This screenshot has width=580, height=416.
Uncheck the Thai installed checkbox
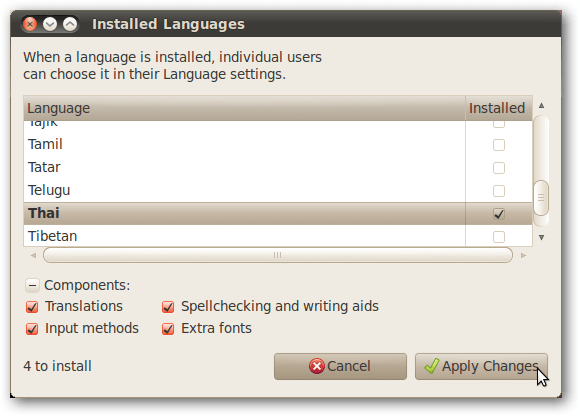point(499,214)
